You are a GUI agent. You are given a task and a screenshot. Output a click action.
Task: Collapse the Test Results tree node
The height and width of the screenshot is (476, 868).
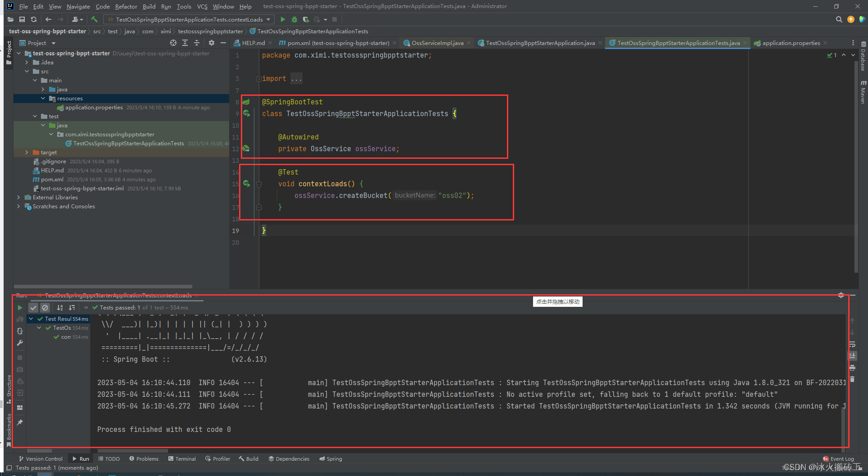(x=30, y=319)
